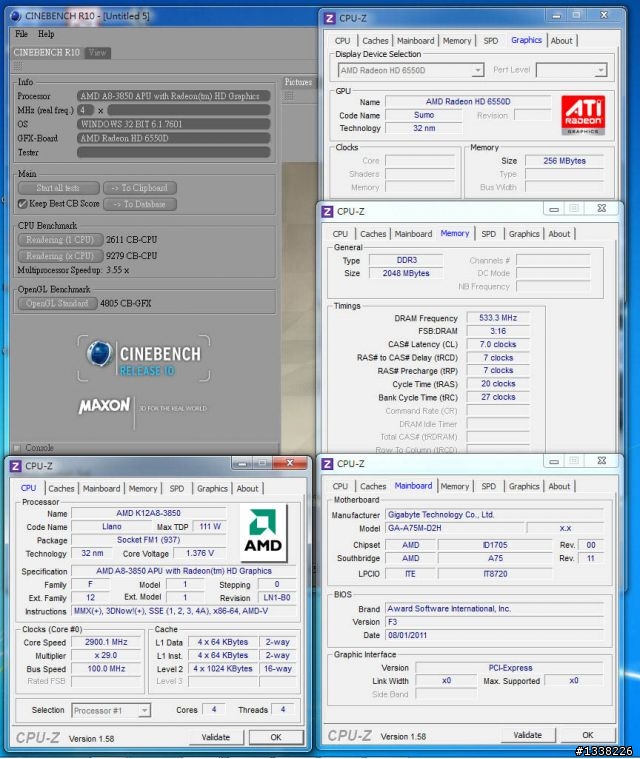This screenshot has height=759, width=640.
Task: Toggle Keep Best CB Score checkbox
Action: coord(22,204)
